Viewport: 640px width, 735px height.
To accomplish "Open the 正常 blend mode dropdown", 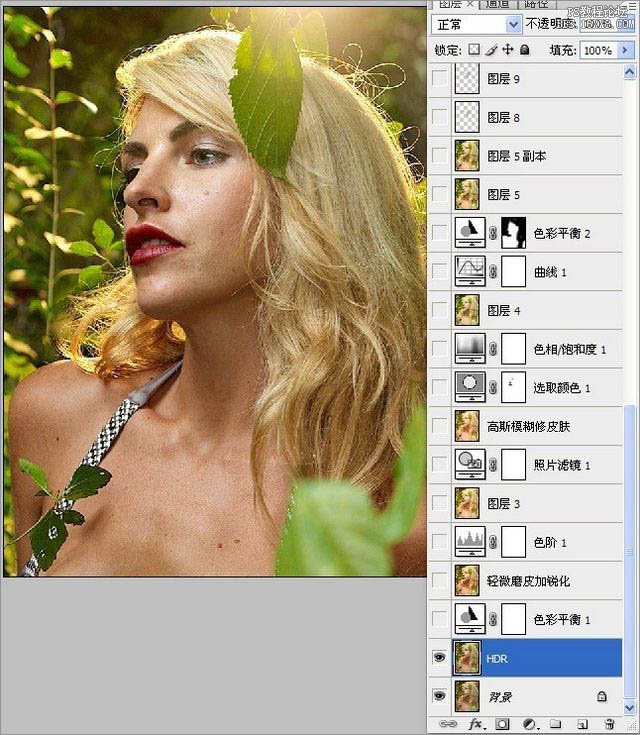I will (476, 24).
